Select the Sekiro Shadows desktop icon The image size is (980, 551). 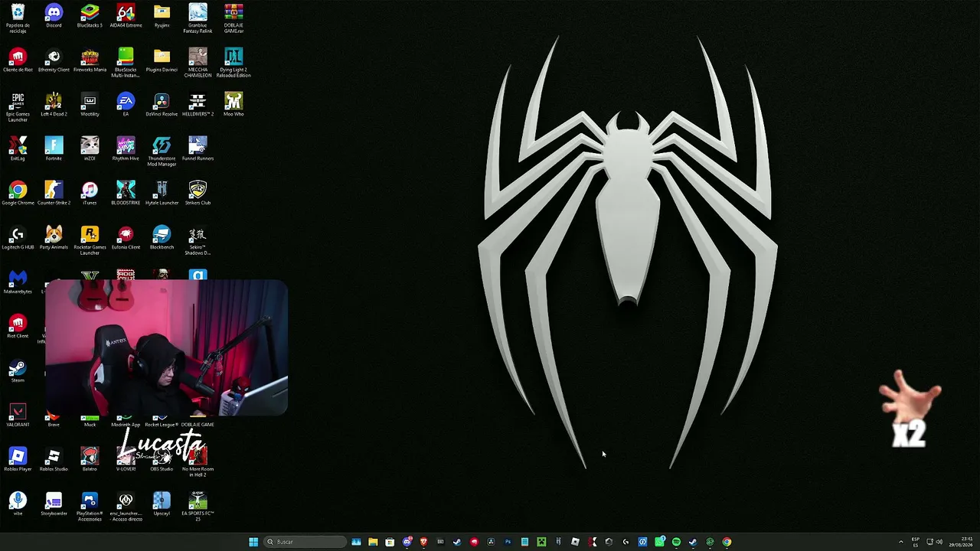(198, 241)
